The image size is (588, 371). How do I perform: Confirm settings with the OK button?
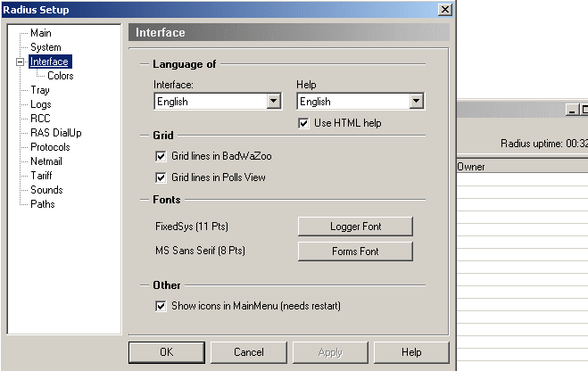pyautogui.click(x=167, y=352)
